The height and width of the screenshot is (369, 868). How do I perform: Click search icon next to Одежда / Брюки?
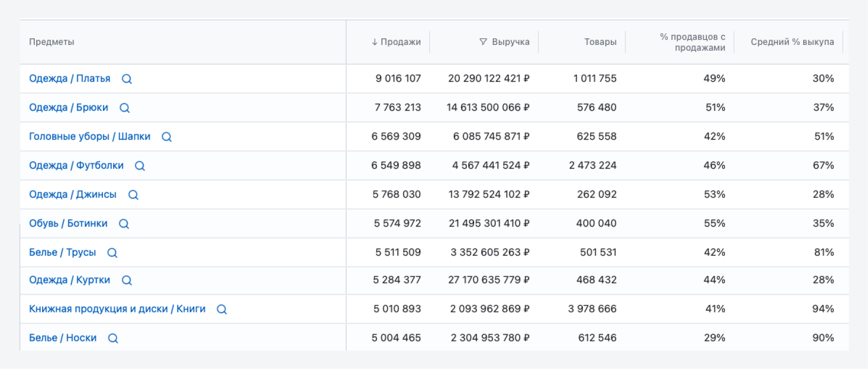[125, 108]
